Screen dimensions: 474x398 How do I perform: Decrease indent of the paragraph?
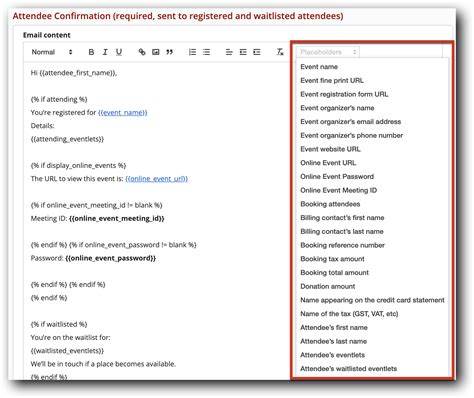click(x=243, y=52)
